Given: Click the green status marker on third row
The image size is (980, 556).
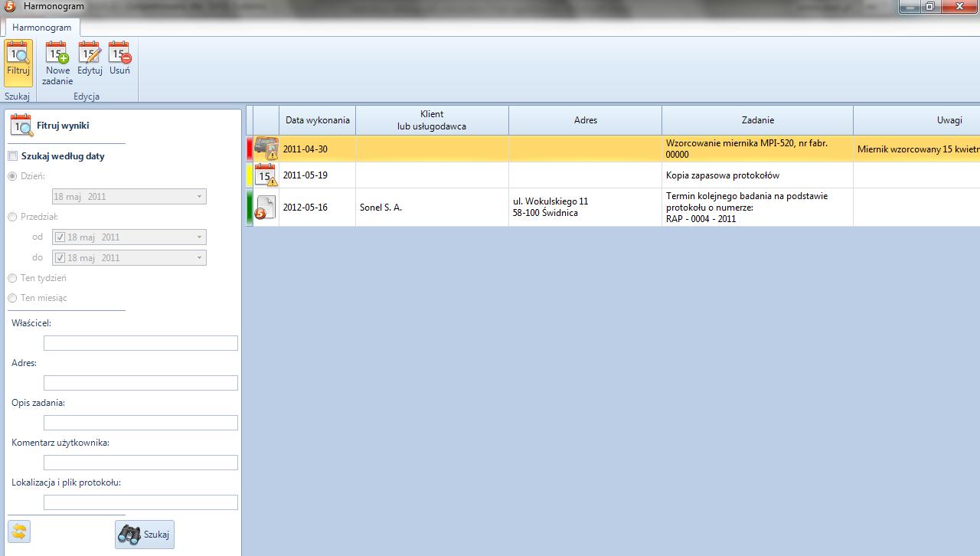Looking at the screenshot, I should [x=249, y=208].
